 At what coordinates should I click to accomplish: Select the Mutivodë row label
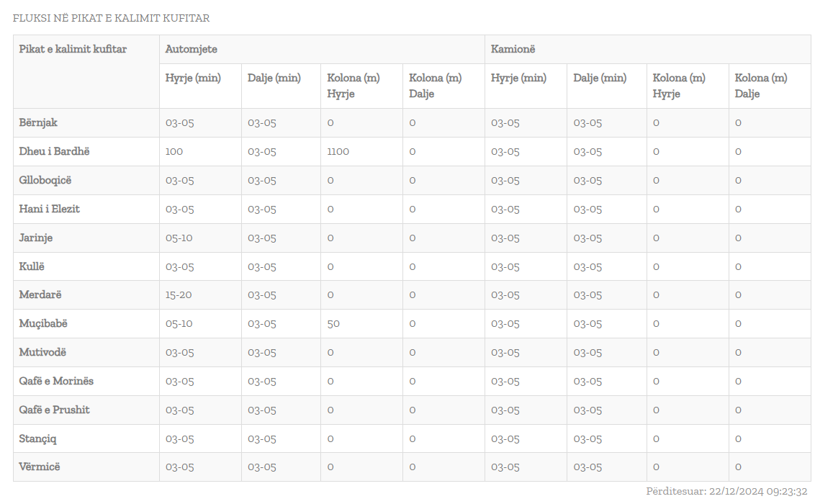pos(42,352)
